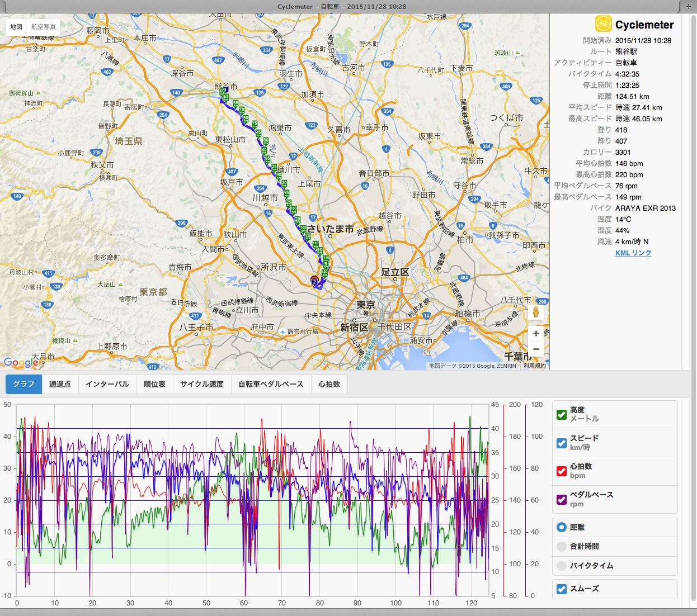Click the vertical scrollbar at right edge
This screenshot has height=616, width=697.
[694, 307]
